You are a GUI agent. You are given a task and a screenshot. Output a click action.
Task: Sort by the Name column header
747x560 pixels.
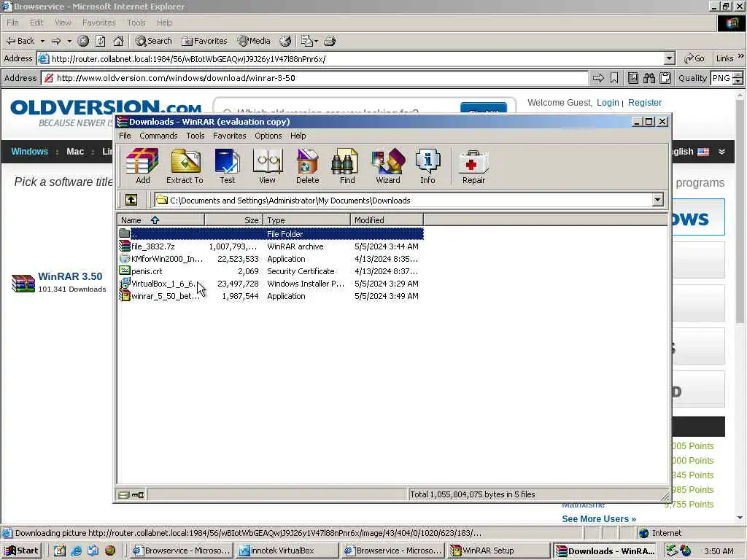(161, 220)
